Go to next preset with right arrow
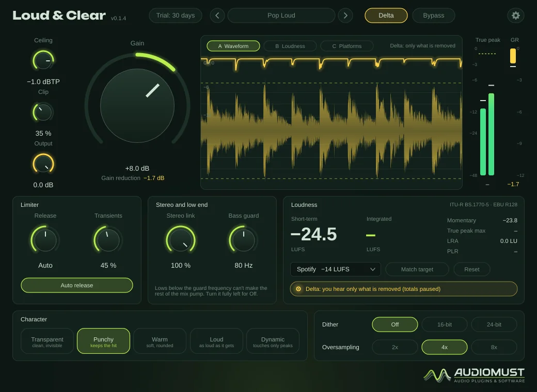This screenshot has width=537, height=392. (345, 15)
